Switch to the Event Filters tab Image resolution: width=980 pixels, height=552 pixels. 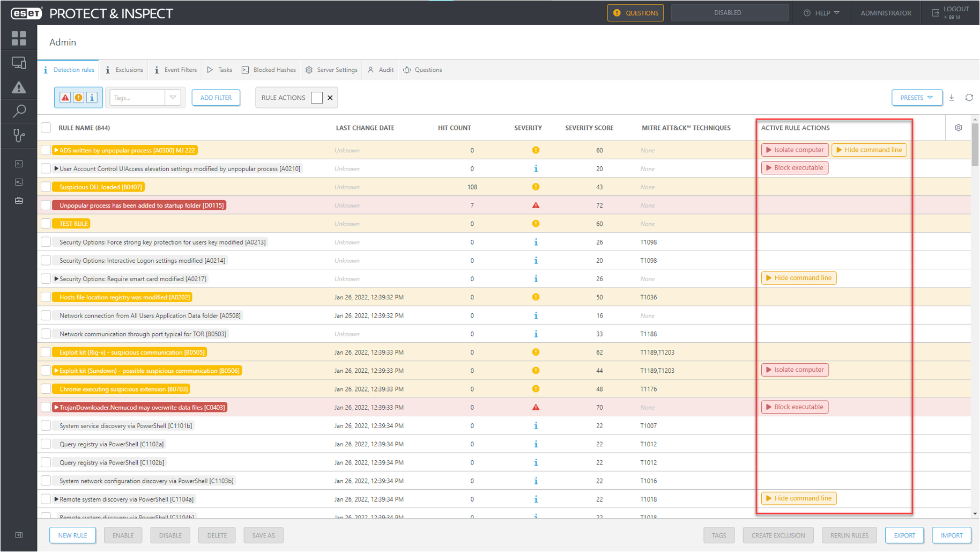pyautogui.click(x=176, y=70)
